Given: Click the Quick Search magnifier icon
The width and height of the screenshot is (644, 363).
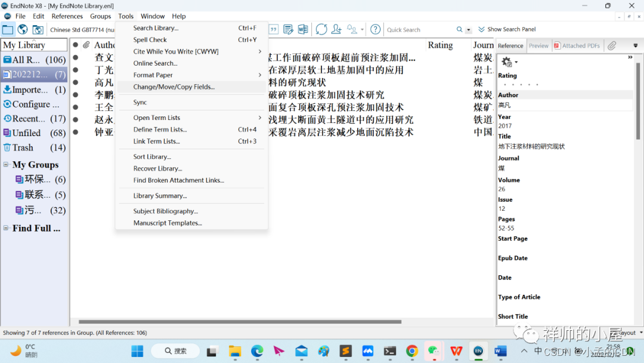Looking at the screenshot, I should pyautogui.click(x=459, y=30).
